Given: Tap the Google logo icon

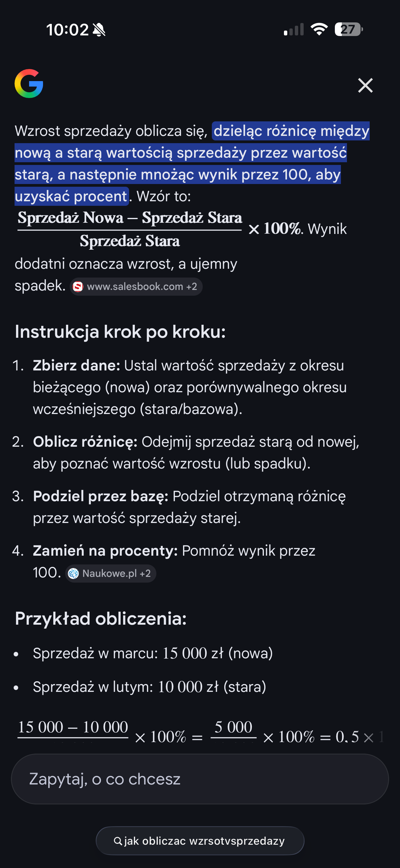Looking at the screenshot, I should click(29, 84).
